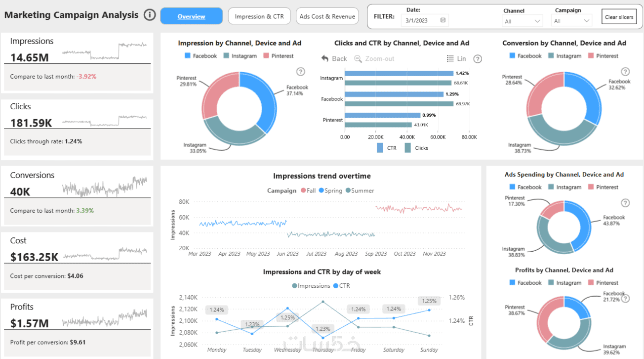Open help icon on Conversion by Channel chart
The width and height of the screenshot is (644, 359).
(625, 72)
